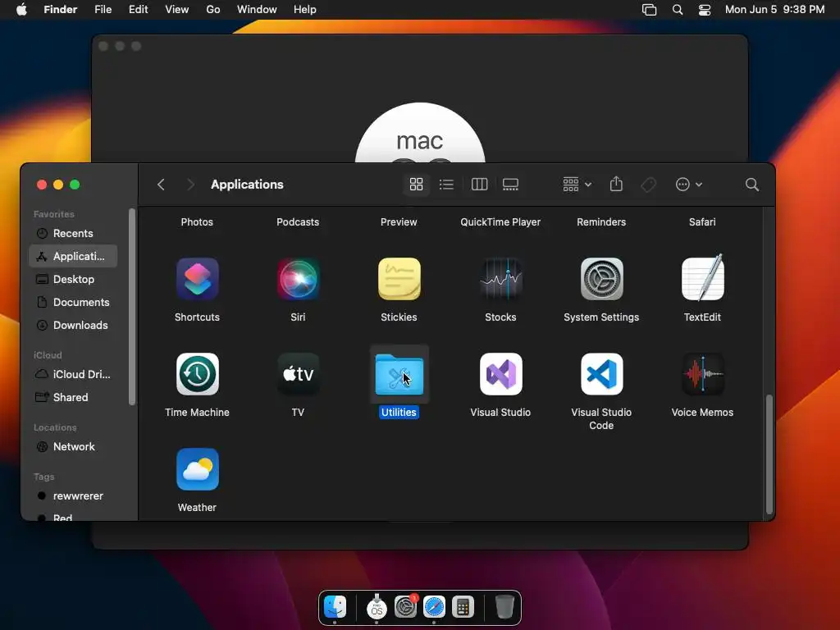The width and height of the screenshot is (840, 630).
Task: Switch to icon view in toolbar
Action: 416,185
